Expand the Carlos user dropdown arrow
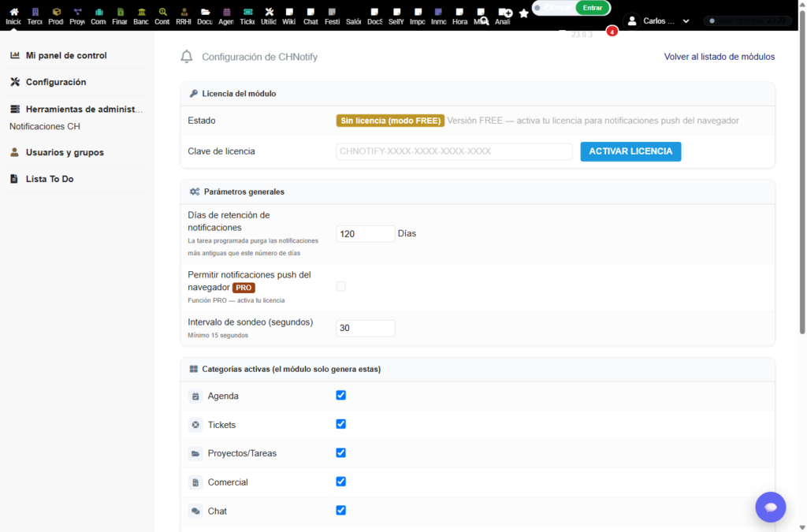This screenshot has height=532, width=807. tap(686, 21)
